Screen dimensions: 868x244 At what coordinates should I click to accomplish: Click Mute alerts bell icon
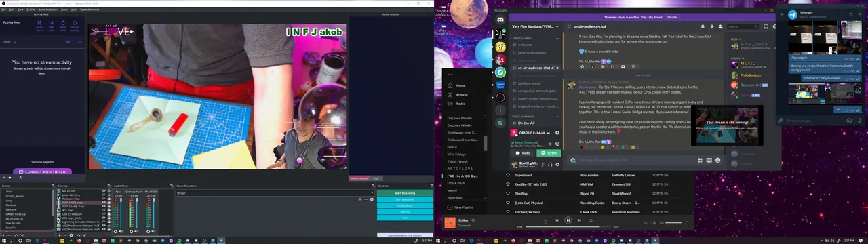coord(63,24)
